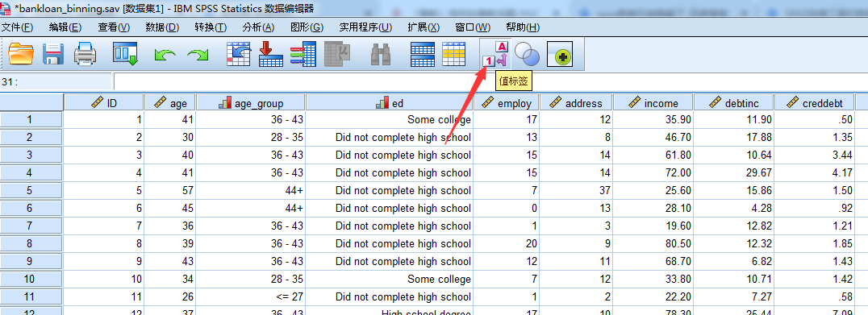Redo the last undone action
Viewport: 868px width, 315px height.
pyautogui.click(x=198, y=54)
